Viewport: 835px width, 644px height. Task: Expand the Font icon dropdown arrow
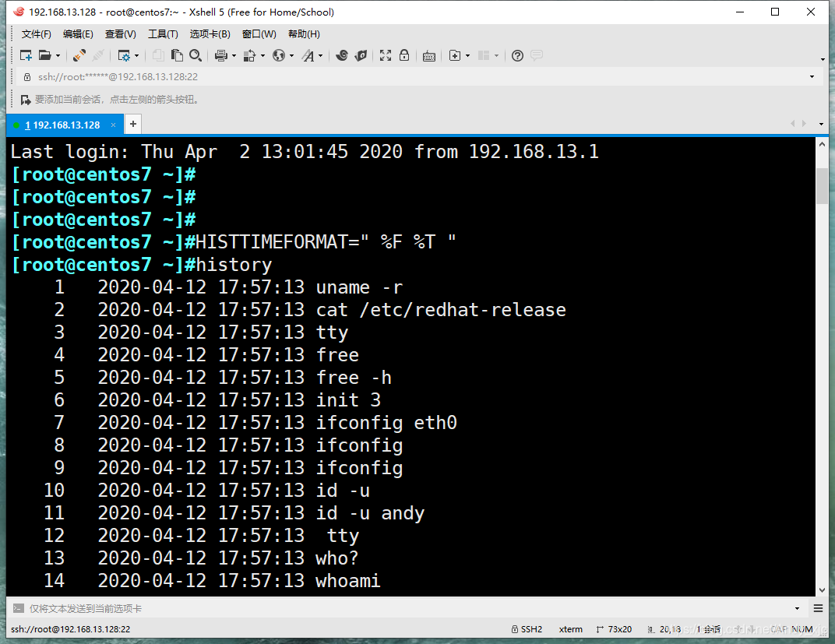tap(321, 55)
